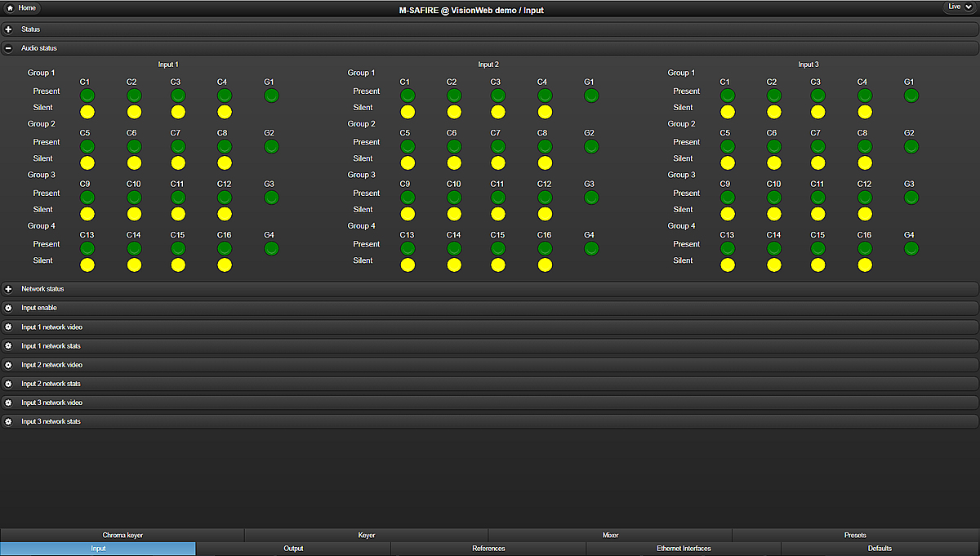The image size is (980, 556).
Task: Click Input 1 G2 Present indicator
Action: point(271,146)
